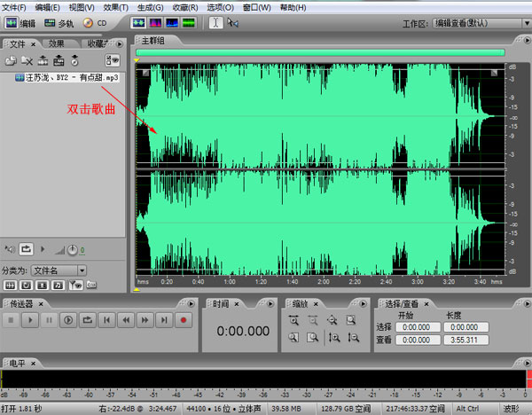Open Time panel options arrow
Viewport: 532px width, 415px height.
click(270, 303)
